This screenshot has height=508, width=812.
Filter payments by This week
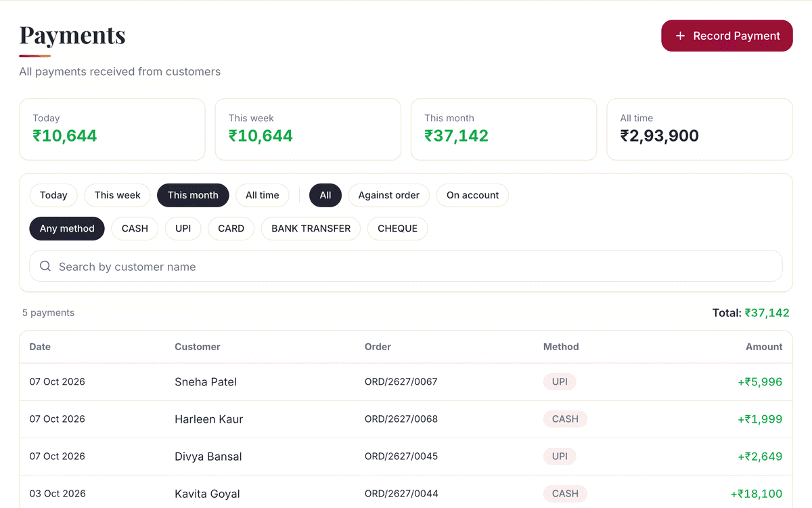118,195
